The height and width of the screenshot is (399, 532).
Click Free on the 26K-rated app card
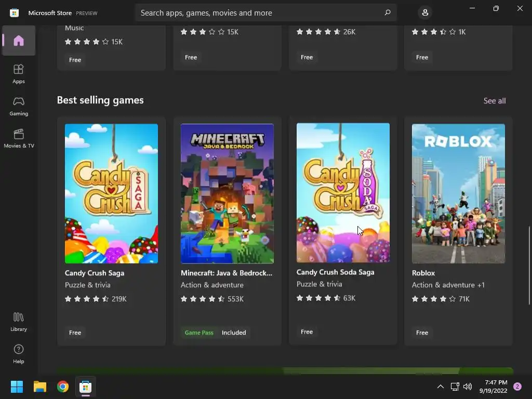(307, 57)
